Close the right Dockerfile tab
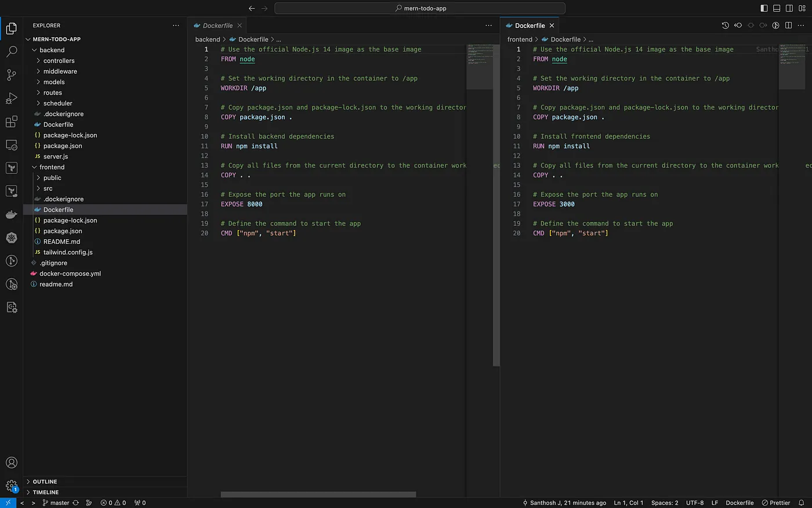 [552, 26]
